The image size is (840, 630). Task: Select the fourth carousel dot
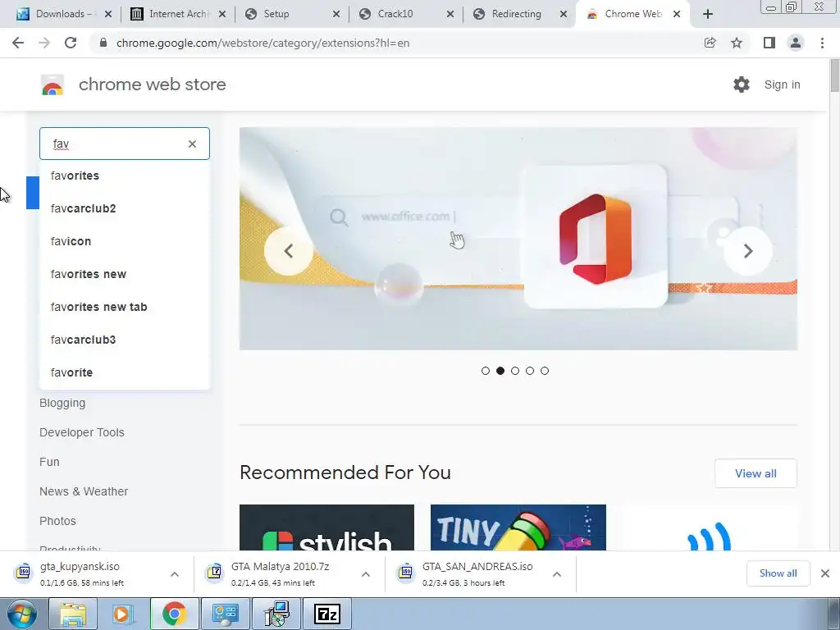[530, 371]
